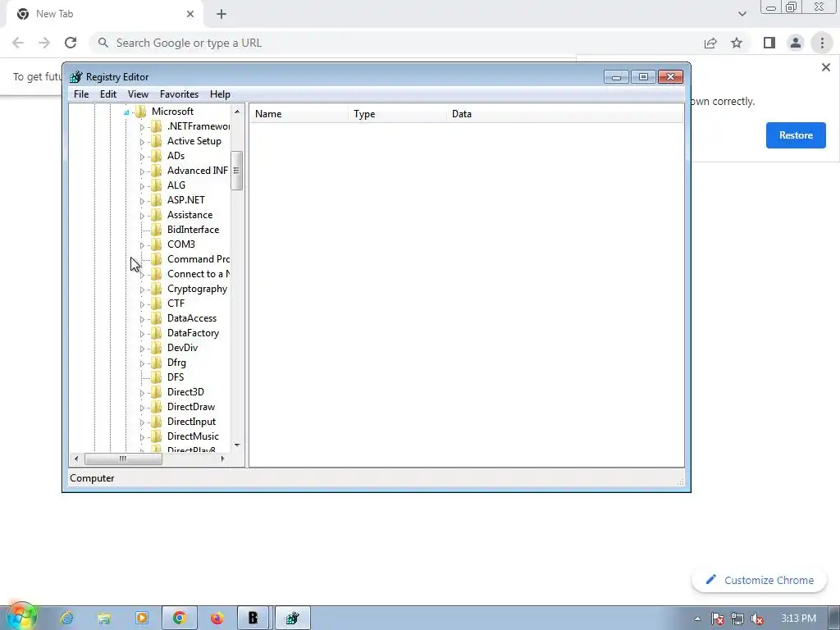Click Customize Chrome button

point(759,580)
